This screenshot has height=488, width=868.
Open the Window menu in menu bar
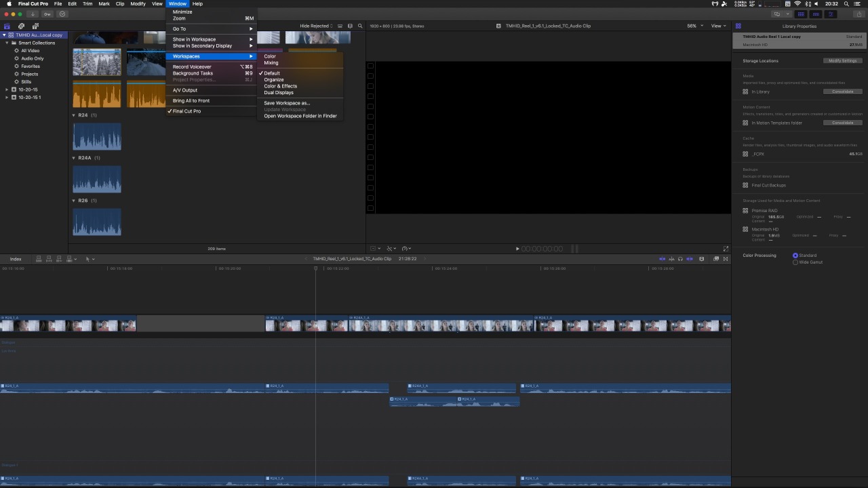point(178,3)
